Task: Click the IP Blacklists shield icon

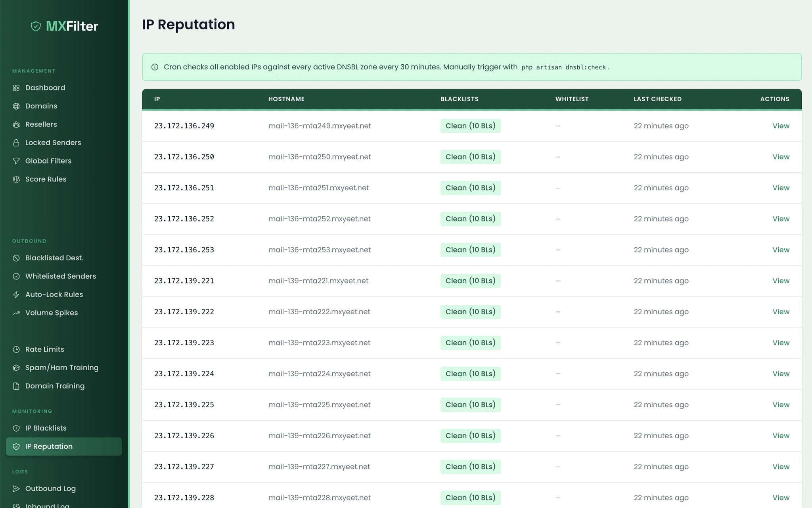Action: point(16,428)
